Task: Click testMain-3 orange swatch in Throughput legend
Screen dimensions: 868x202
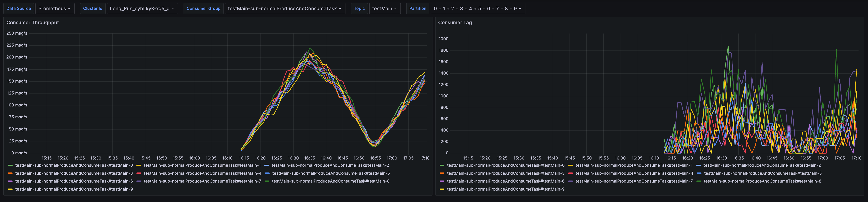Action: point(10,173)
